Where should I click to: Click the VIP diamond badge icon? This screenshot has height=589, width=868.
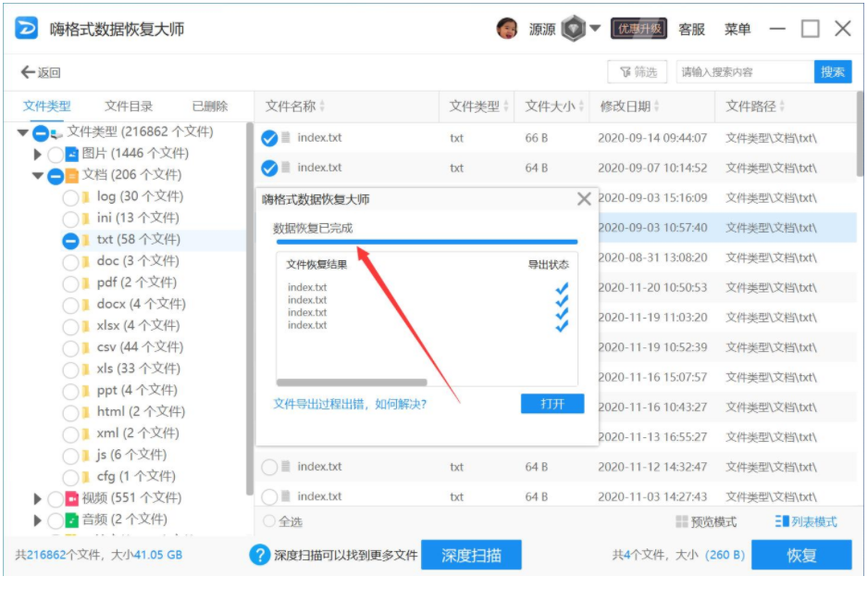coord(573,29)
